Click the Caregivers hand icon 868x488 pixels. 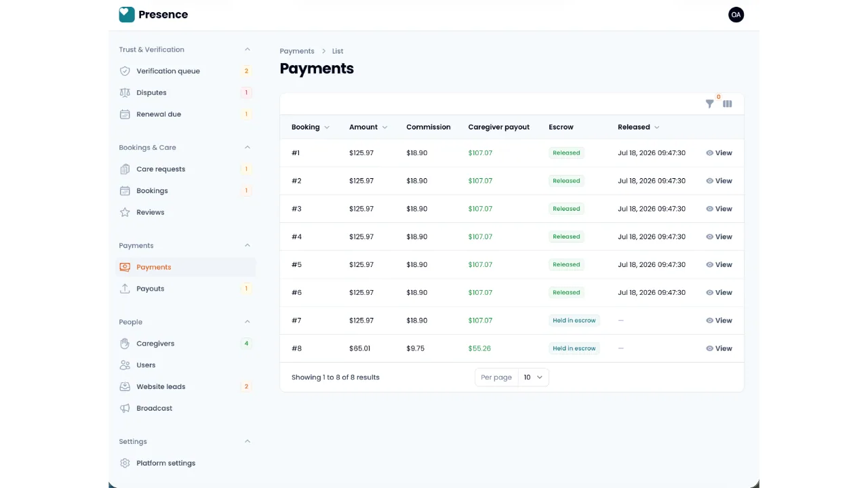(x=125, y=344)
